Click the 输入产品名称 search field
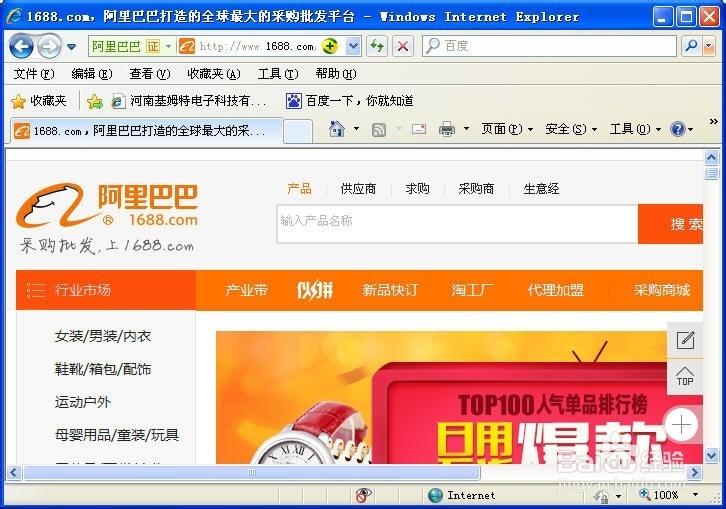726x509 pixels. coord(457,224)
